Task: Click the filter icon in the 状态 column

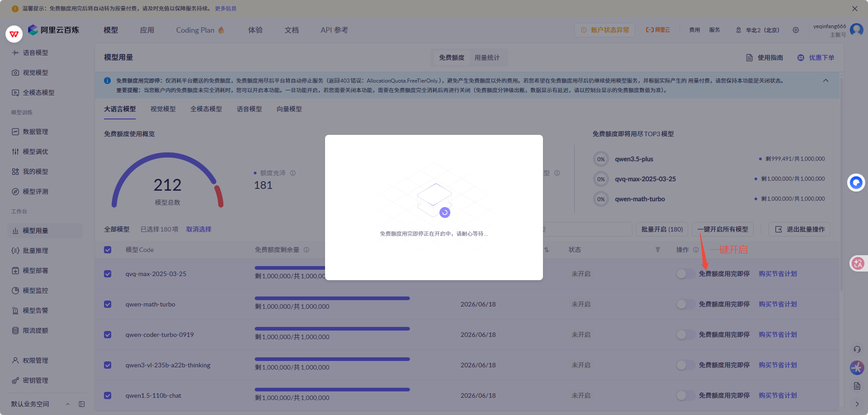Action: [x=658, y=250]
